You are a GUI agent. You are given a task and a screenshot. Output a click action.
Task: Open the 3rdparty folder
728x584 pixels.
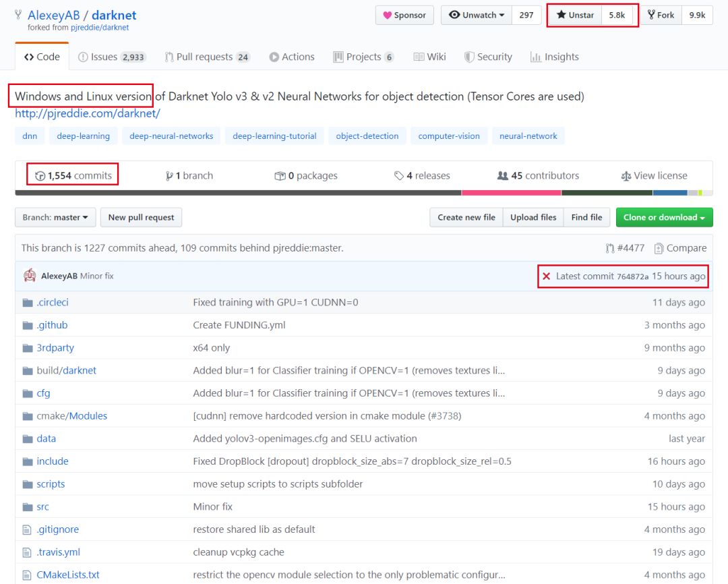pyautogui.click(x=55, y=348)
